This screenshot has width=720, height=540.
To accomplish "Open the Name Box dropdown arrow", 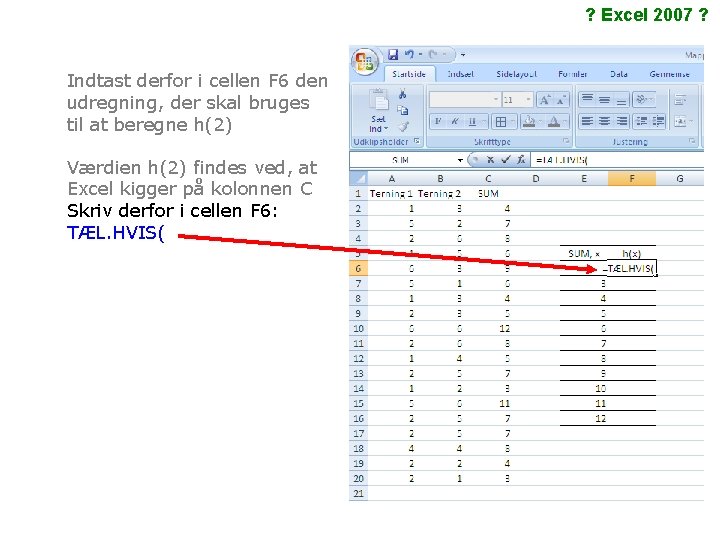I will point(460,160).
